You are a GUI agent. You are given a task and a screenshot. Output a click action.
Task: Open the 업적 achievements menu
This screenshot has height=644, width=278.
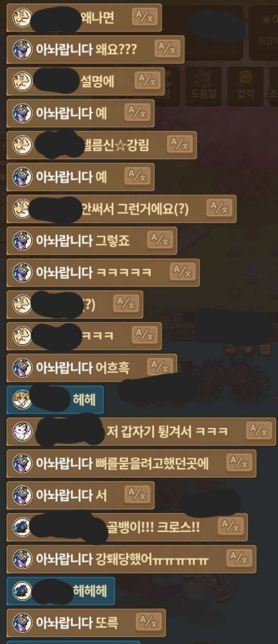click(x=245, y=85)
